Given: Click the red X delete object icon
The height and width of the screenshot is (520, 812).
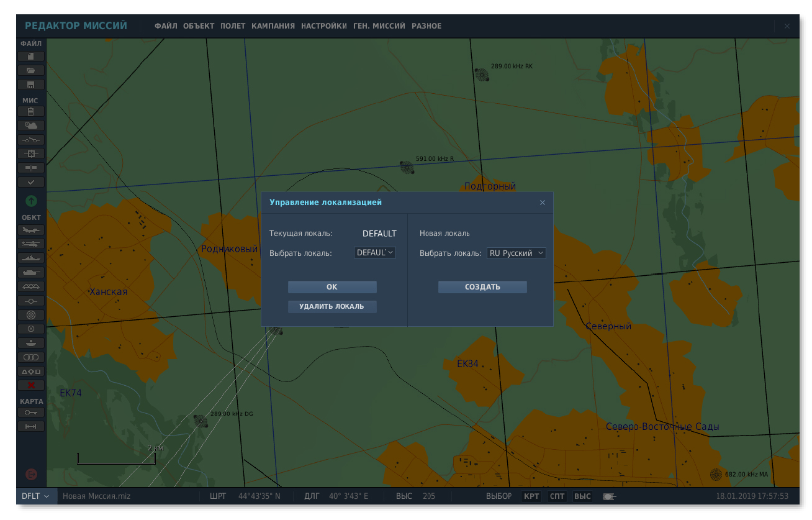Looking at the screenshot, I should coord(31,385).
